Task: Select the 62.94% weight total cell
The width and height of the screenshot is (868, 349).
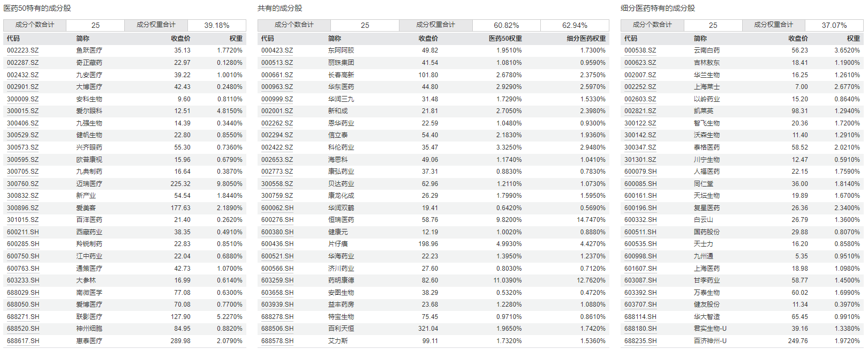Action: click(575, 25)
